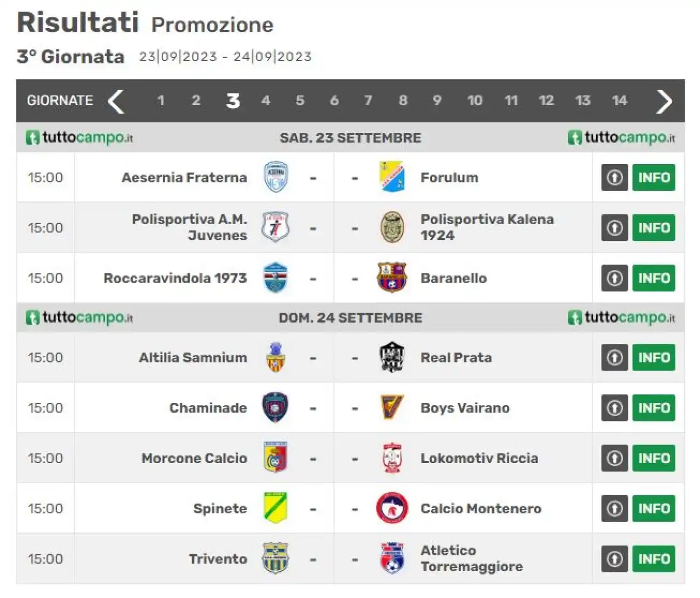Select giornata 14 in the navigation bar

(620, 101)
